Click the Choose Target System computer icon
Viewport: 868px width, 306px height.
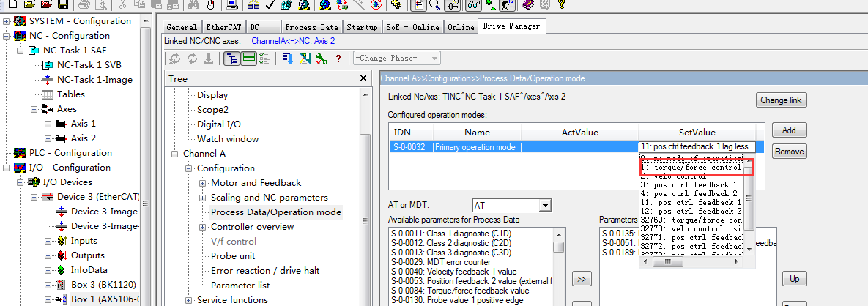tap(232, 5)
